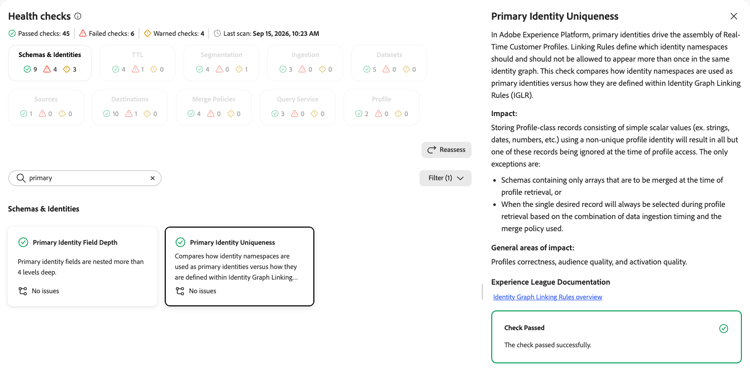
Task: Clear the primary search text
Action: click(x=153, y=178)
